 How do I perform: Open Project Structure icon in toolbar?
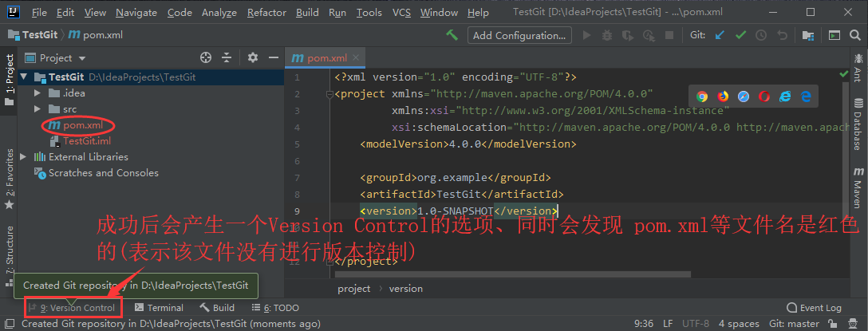(x=808, y=35)
